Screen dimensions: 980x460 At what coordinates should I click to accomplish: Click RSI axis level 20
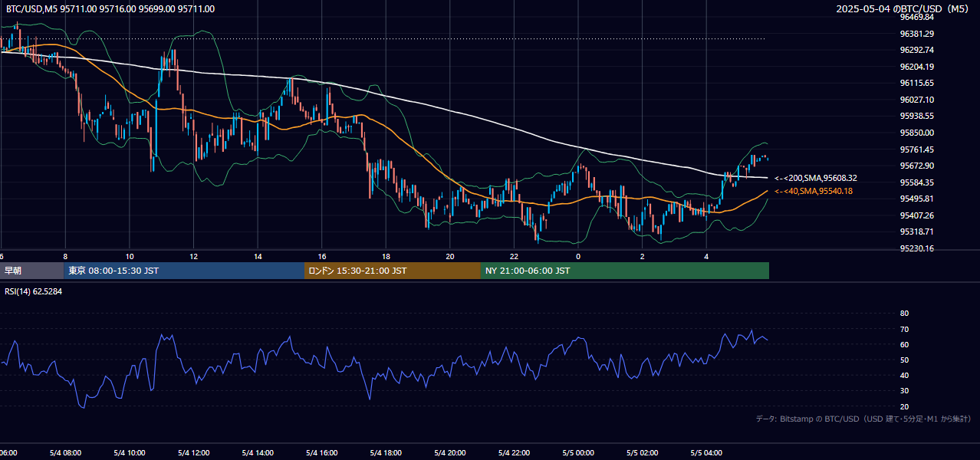(904, 406)
